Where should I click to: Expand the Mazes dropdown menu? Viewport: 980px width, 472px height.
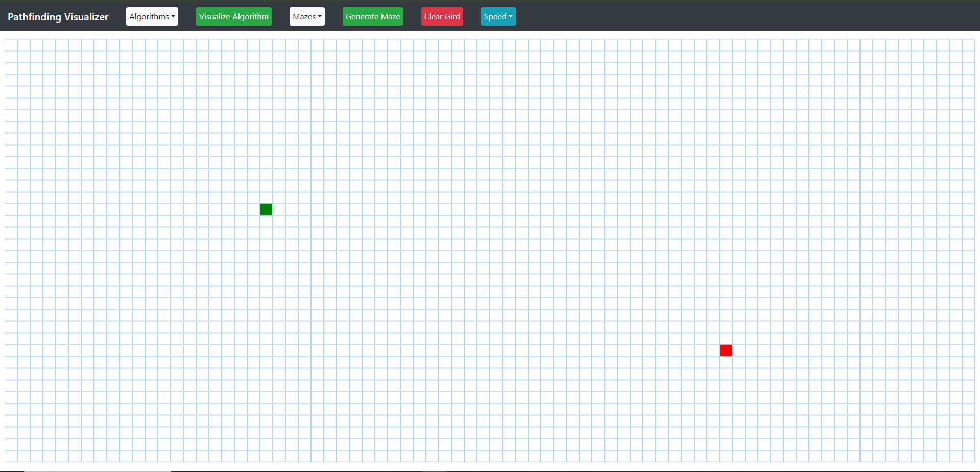tap(307, 16)
